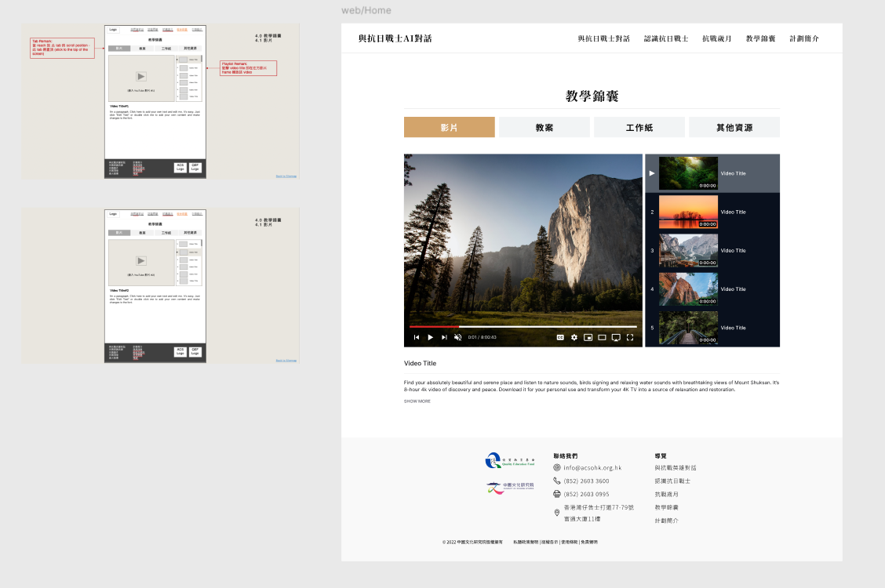Open 抗戰歲月 footer link
This screenshot has height=588, width=885.
pyautogui.click(x=667, y=495)
